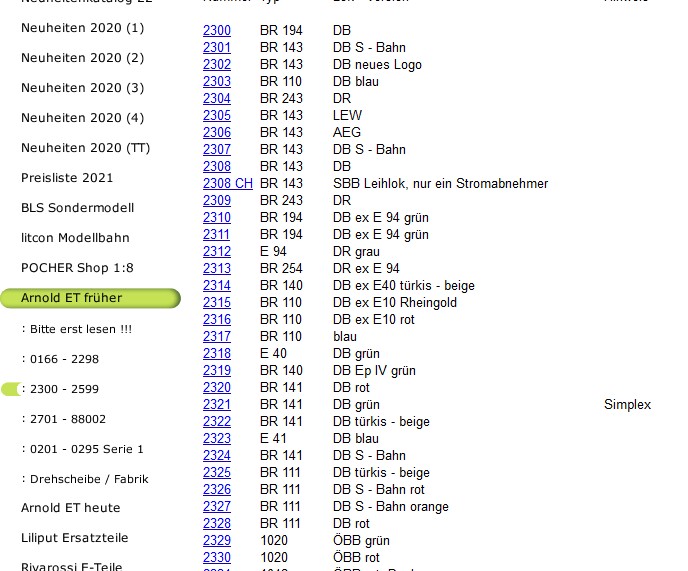The width and height of the screenshot is (688, 571).
Task: Open part number link 2311
Action: click(x=216, y=234)
